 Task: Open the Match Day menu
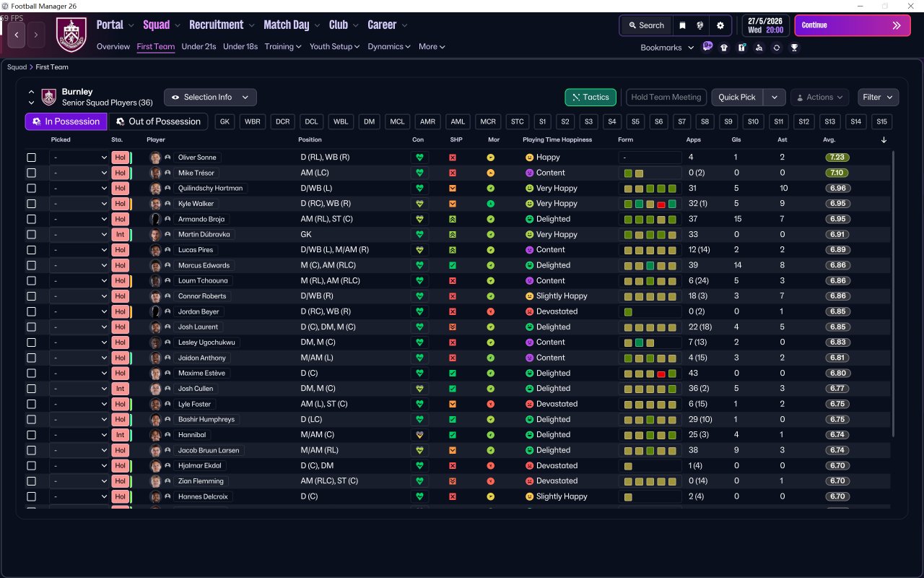click(x=292, y=25)
